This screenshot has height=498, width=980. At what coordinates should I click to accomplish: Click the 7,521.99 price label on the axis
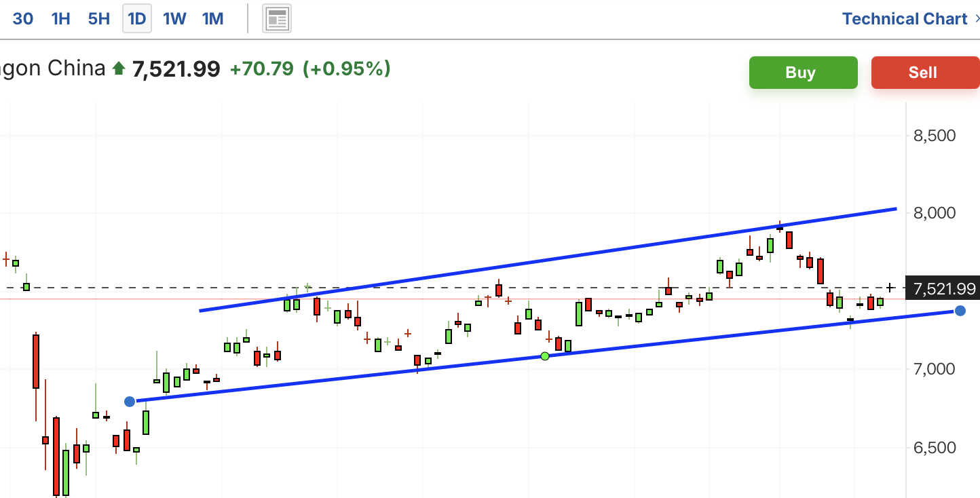click(944, 289)
